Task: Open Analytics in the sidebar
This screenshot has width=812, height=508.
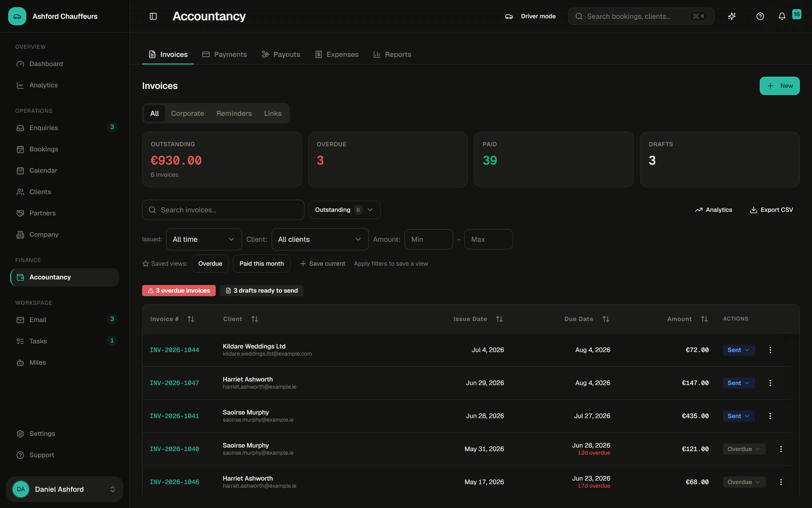Action: coord(64,85)
